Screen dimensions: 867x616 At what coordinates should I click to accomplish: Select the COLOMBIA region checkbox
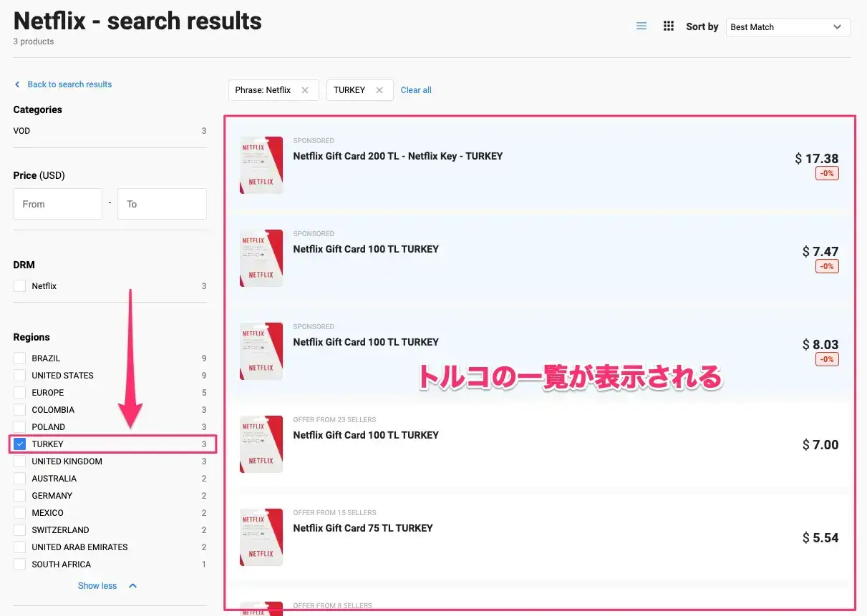pyautogui.click(x=20, y=410)
